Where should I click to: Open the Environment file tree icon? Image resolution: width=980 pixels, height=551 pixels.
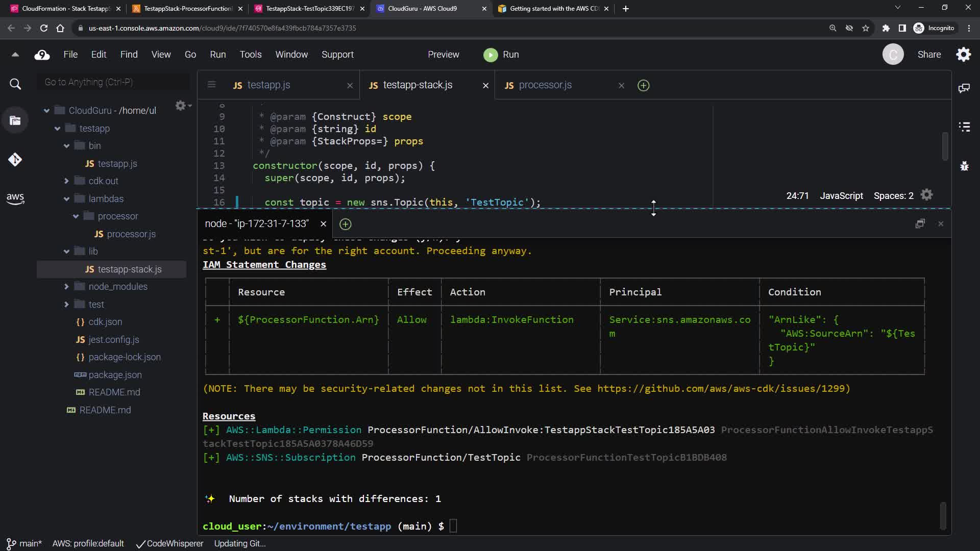15,121
